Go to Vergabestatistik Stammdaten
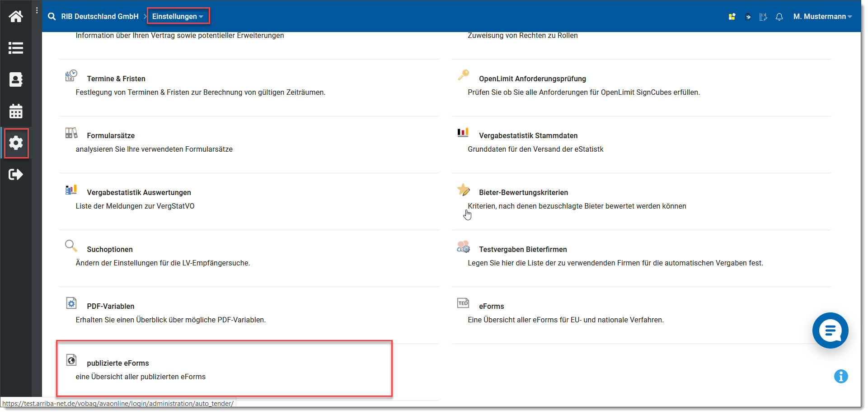This screenshot has width=868, height=414. click(x=528, y=135)
